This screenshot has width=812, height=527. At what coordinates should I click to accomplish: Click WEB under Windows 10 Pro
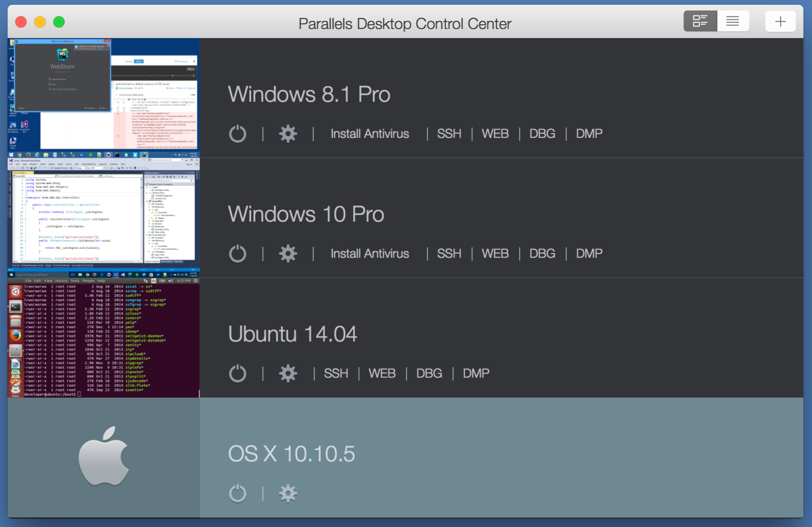coord(495,254)
